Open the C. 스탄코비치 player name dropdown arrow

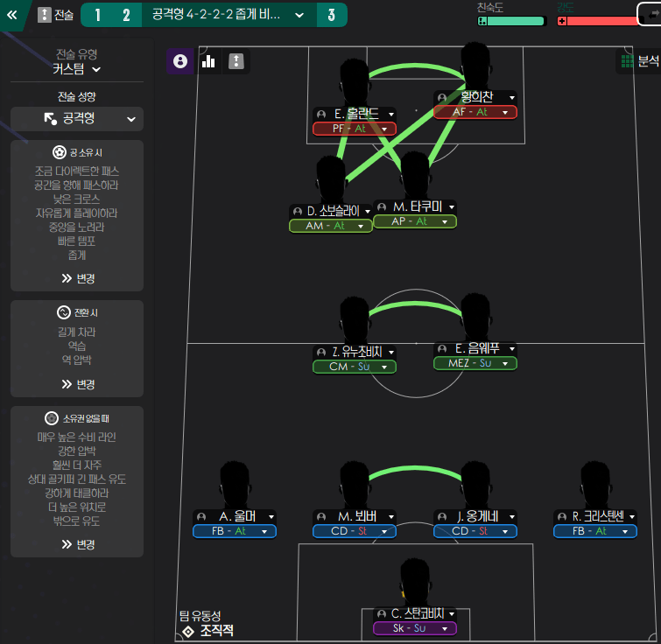(452, 614)
